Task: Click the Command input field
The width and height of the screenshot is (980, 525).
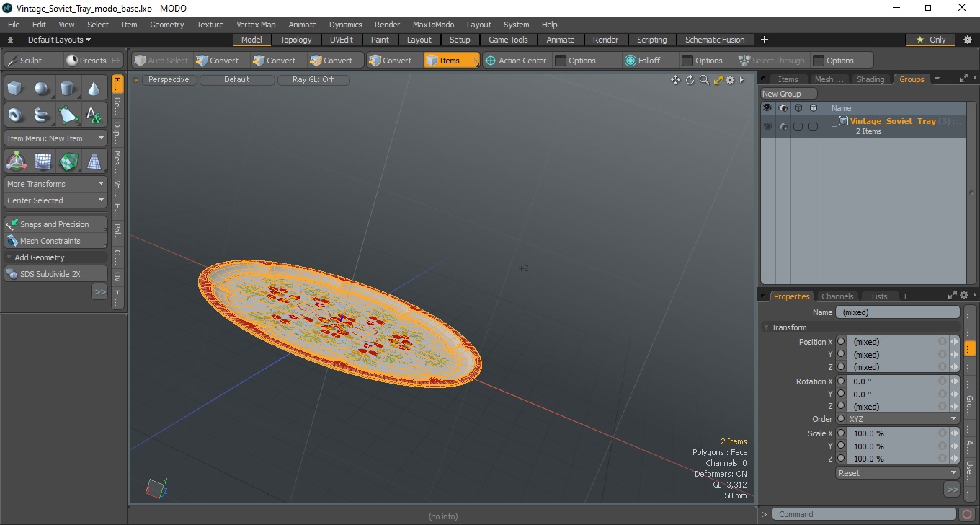Action: [865, 514]
